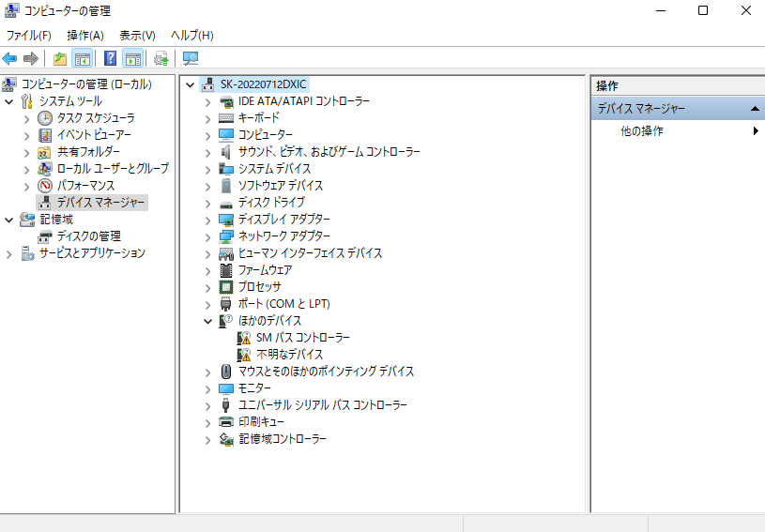The height and width of the screenshot is (532, 765).
Task: Select ソフトウェア デバイス category
Action: point(281,186)
